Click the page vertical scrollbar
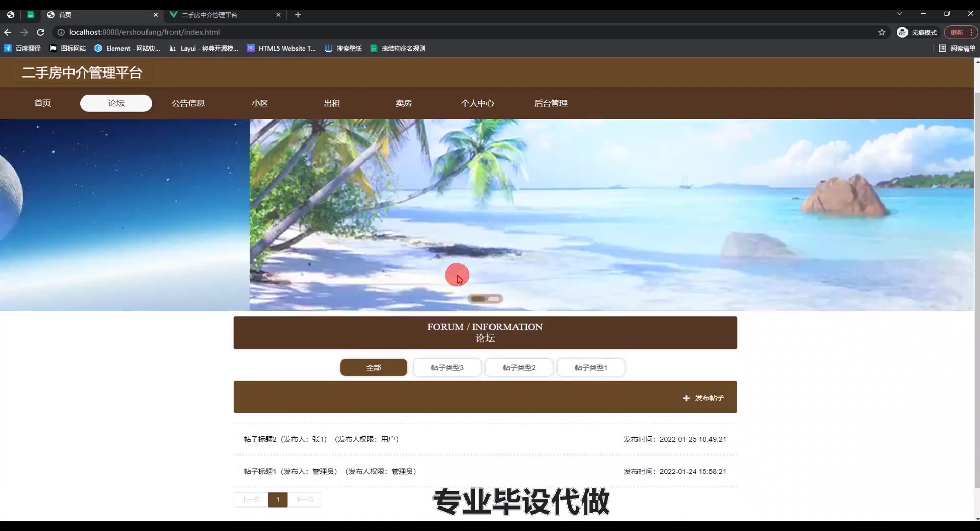The width and height of the screenshot is (980, 531). tap(977, 289)
